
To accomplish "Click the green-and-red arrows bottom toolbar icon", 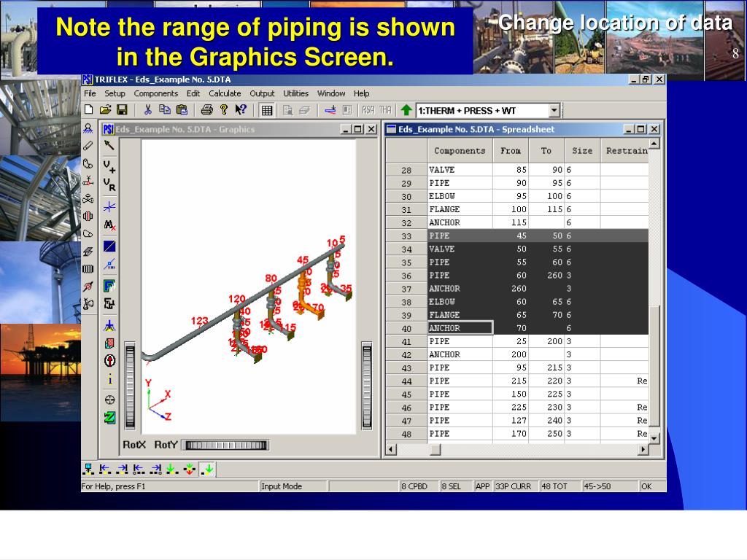I will coord(190,470).
